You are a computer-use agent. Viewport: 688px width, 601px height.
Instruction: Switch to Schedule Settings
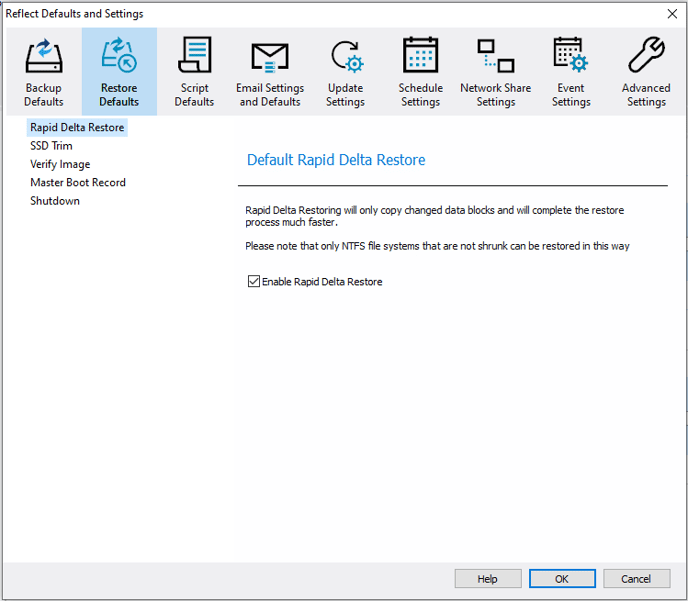(x=420, y=72)
